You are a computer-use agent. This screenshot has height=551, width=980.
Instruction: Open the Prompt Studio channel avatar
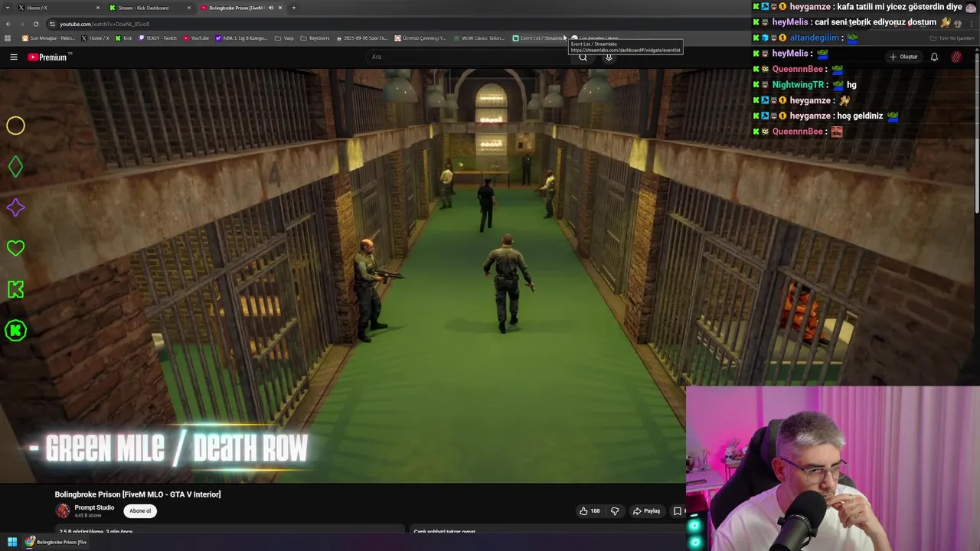pos(63,511)
